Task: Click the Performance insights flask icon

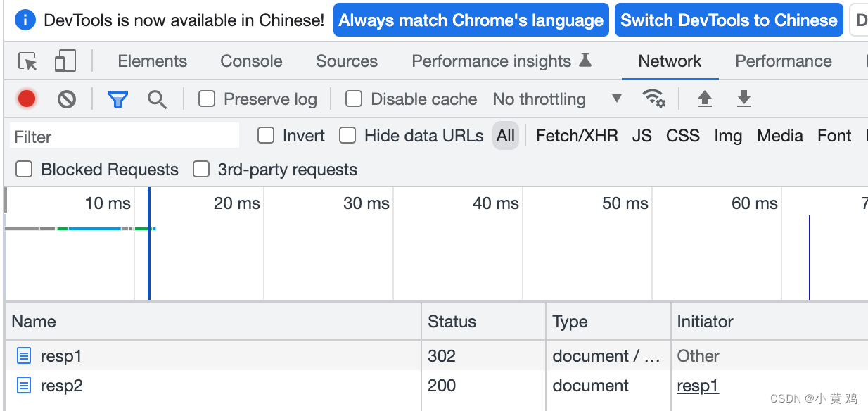Action: (x=585, y=61)
